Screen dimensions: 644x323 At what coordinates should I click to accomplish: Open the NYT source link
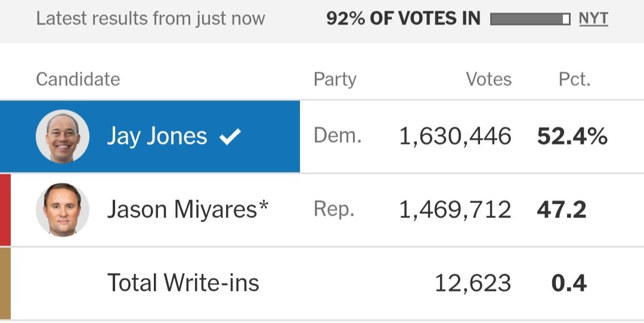click(x=593, y=19)
